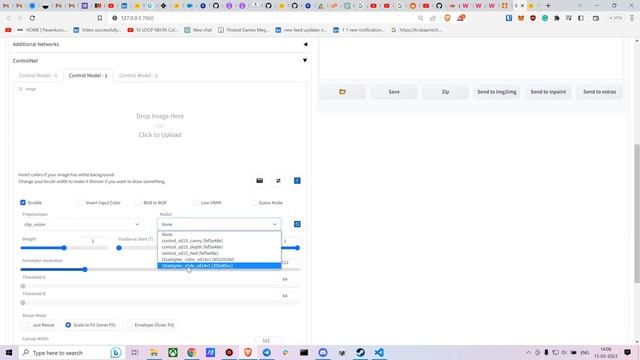Open Task View on the taskbar
640x360 pixels.
click(x=135, y=352)
